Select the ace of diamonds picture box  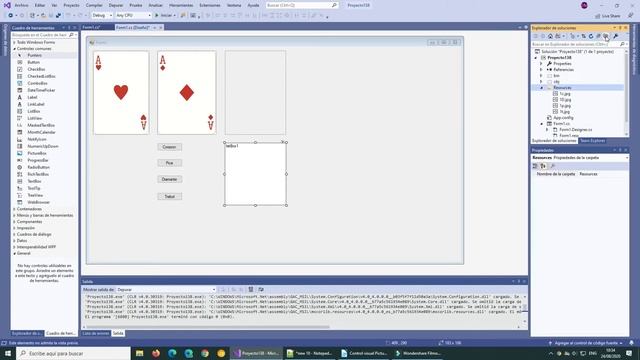187,93
